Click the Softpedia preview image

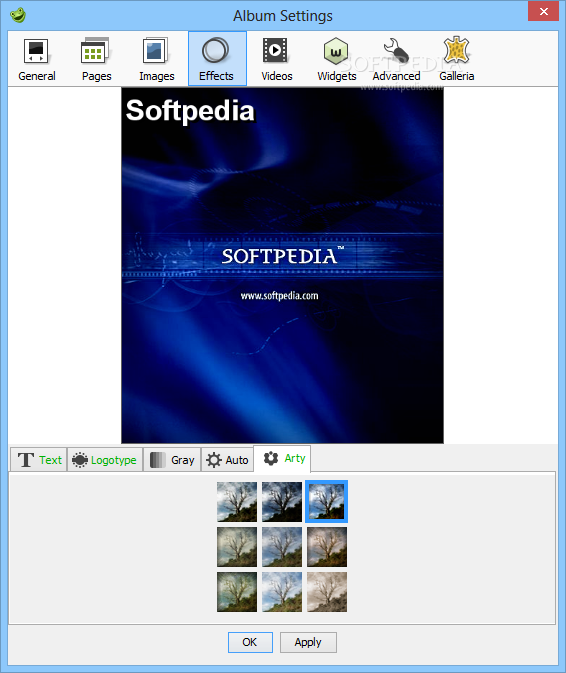coord(282,265)
